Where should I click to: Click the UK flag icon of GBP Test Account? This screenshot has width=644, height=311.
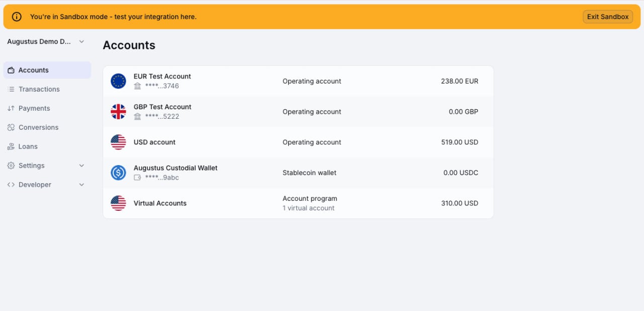(118, 112)
